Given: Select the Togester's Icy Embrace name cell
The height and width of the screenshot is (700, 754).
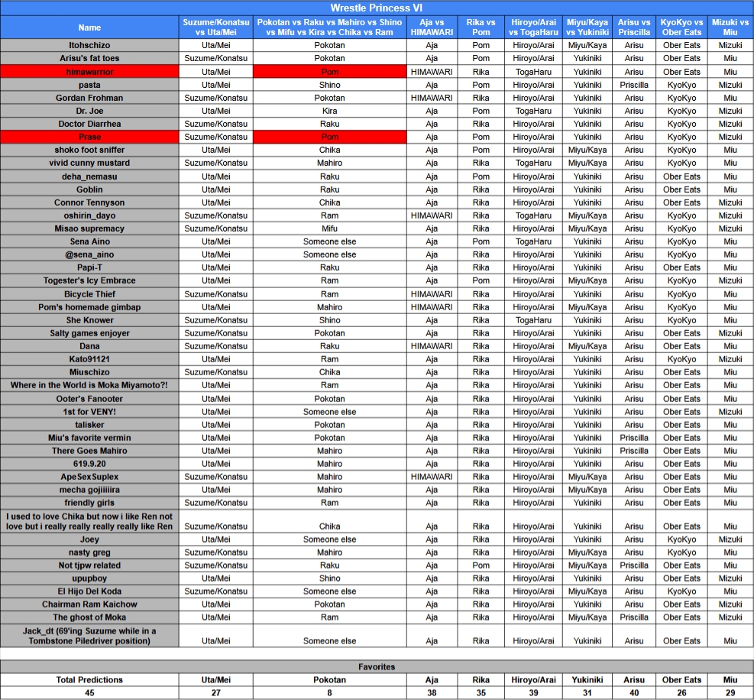Looking at the screenshot, I should pyautogui.click(x=89, y=280).
